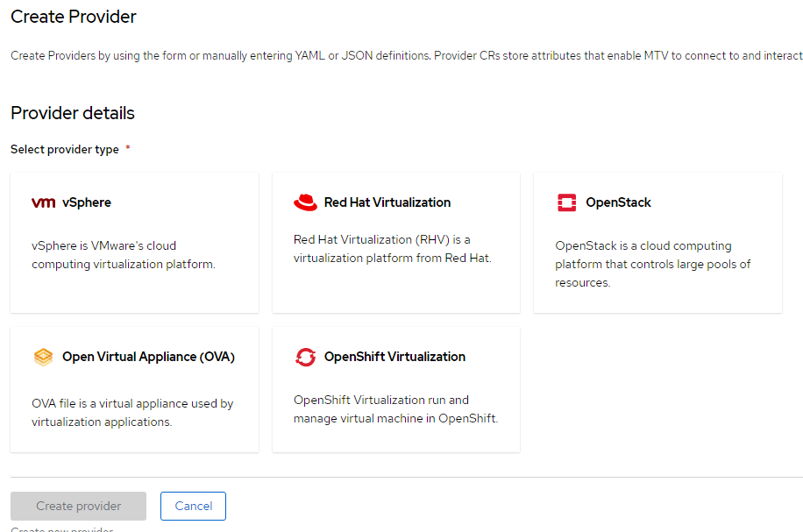
Task: Click the OpenStack red square logo
Action: pyautogui.click(x=566, y=202)
